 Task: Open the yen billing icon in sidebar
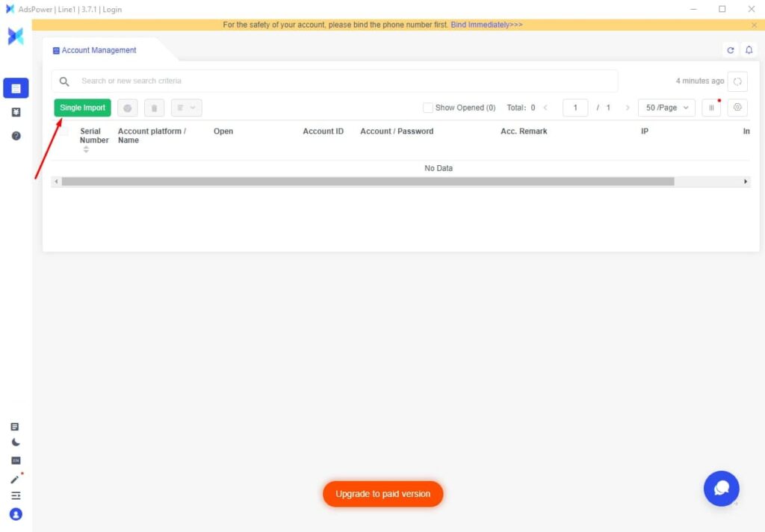click(x=16, y=112)
